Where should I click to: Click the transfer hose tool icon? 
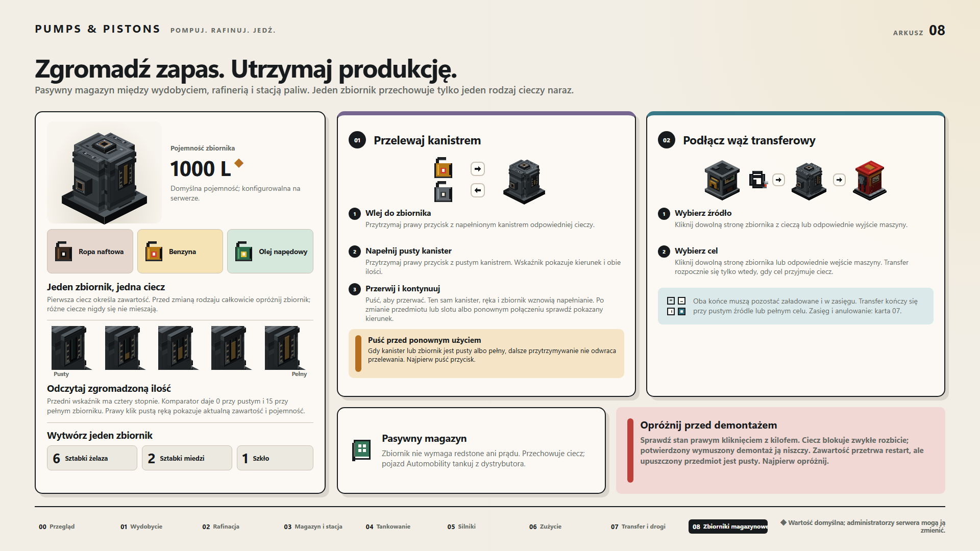pos(758,180)
